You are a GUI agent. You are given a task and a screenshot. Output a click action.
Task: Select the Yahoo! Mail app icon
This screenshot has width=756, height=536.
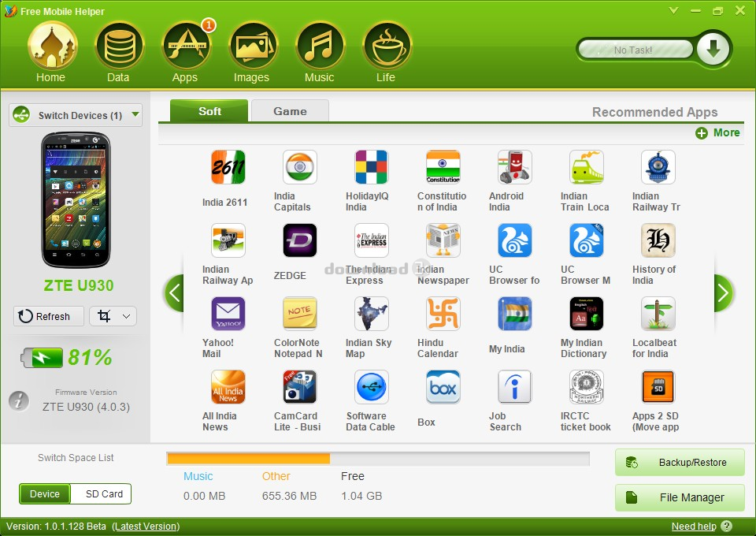click(228, 314)
